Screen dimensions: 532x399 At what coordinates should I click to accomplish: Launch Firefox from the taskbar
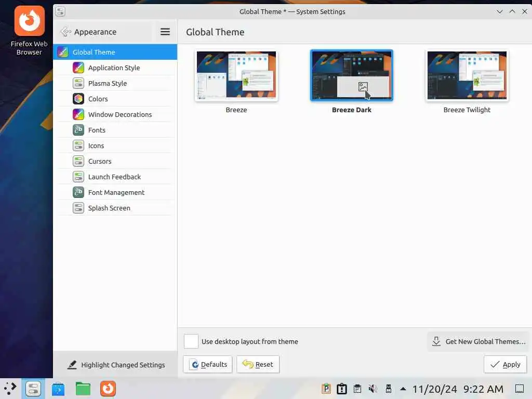[108, 389]
